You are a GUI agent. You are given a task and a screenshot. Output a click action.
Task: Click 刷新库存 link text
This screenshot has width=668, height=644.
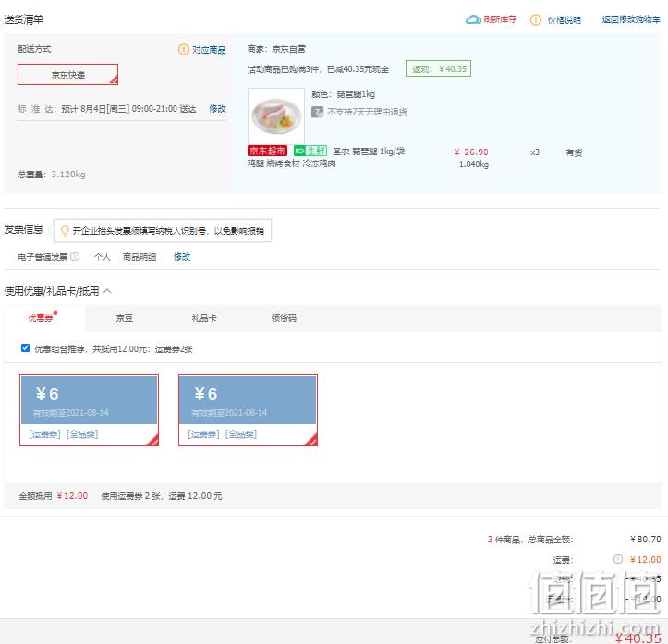pos(500,19)
